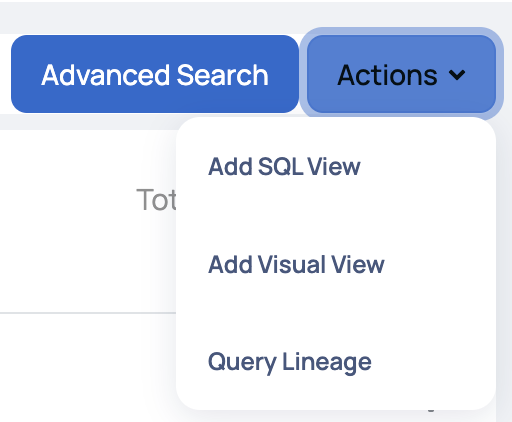Click the focused Actions button outline
Viewport: 512px width, 422px height.
click(x=401, y=74)
